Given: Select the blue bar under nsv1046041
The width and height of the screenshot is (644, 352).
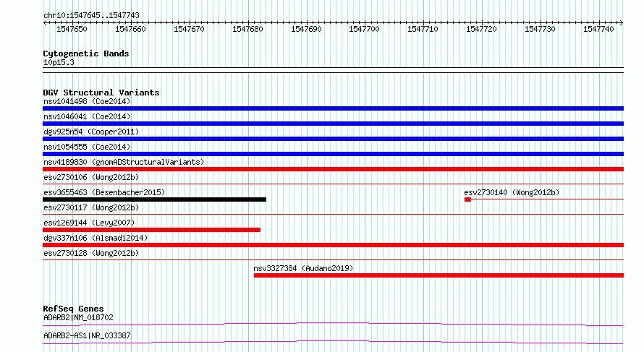Looking at the screenshot, I should (333, 124).
